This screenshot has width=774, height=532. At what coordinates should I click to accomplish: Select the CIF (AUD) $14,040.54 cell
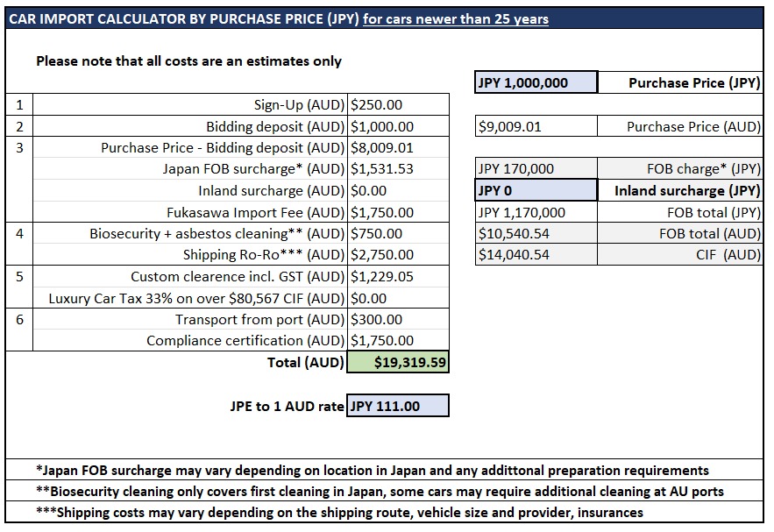click(536, 255)
